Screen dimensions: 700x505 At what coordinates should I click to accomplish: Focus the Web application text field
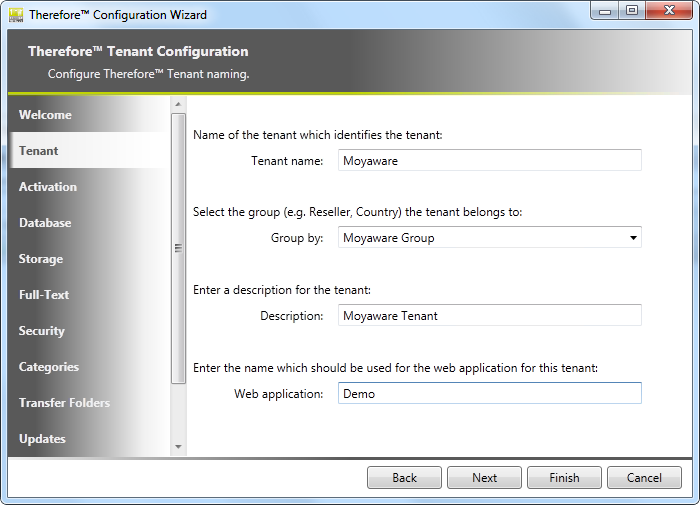(x=489, y=394)
